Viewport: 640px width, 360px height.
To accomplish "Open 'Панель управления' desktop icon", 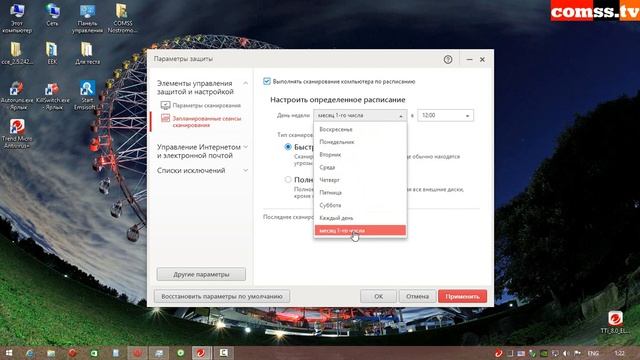I will (87, 18).
